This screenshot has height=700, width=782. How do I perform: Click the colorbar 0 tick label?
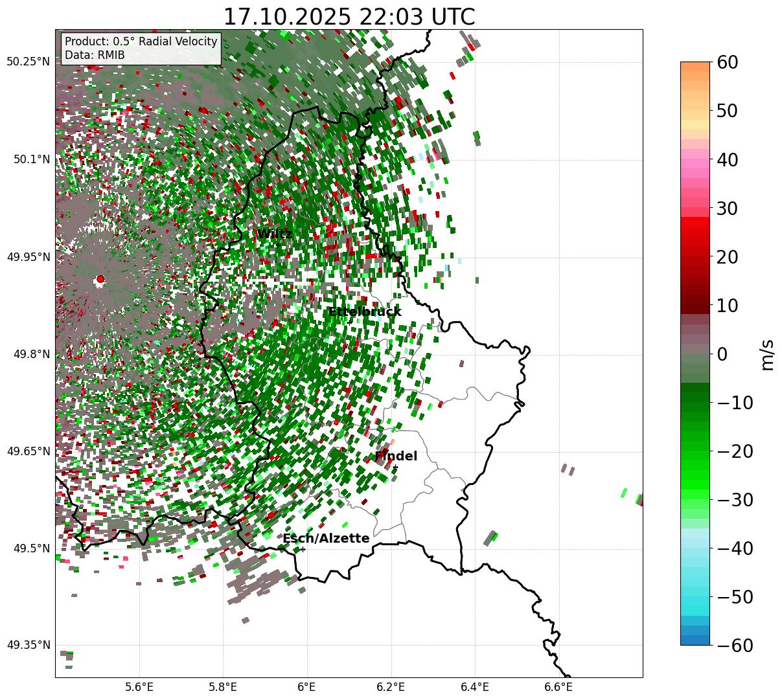tap(722, 354)
